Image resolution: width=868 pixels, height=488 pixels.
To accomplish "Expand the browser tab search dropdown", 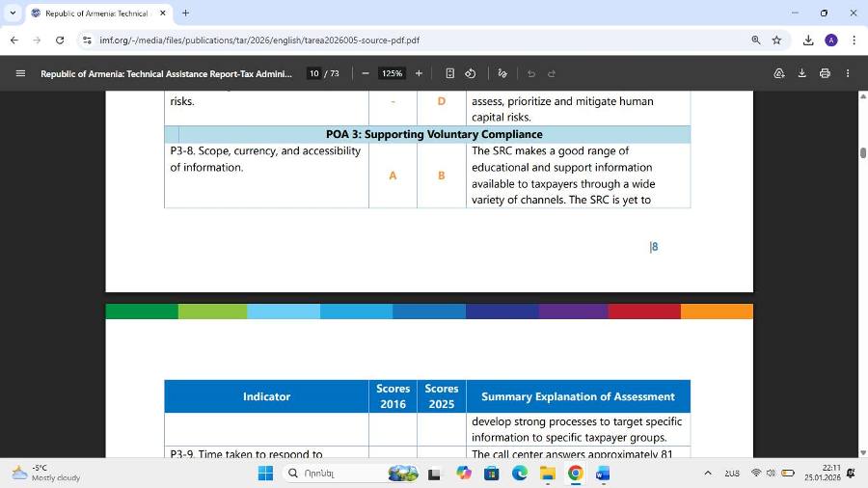I will 13,14.
